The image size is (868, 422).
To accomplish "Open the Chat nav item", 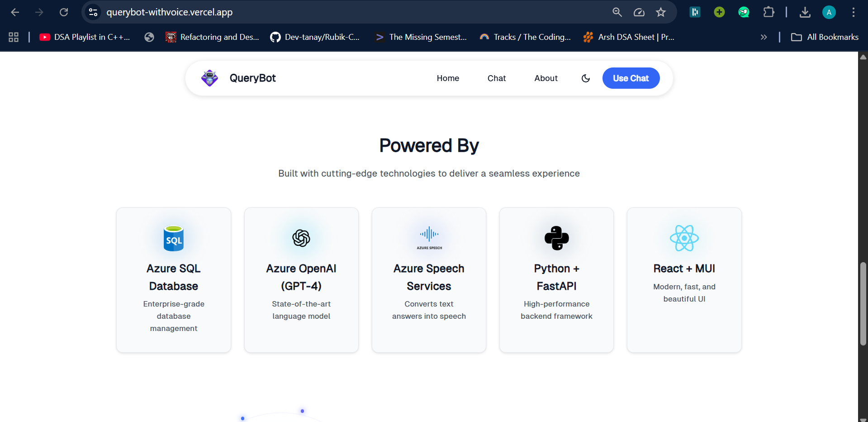I will pos(497,78).
